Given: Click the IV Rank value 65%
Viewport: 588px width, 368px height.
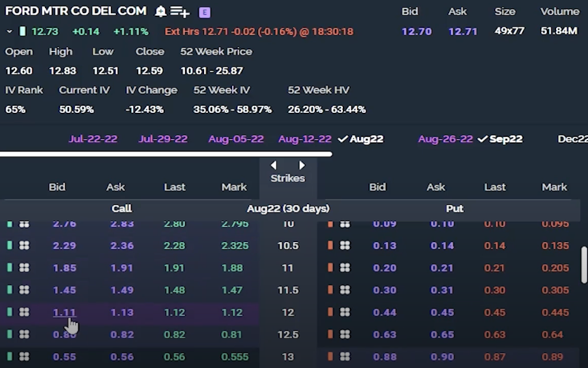Looking at the screenshot, I should (16, 110).
